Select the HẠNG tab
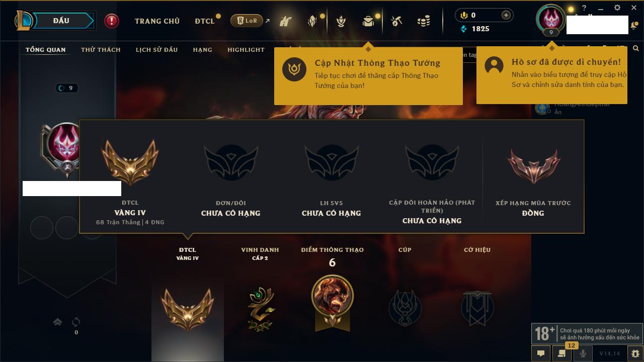Viewport: 644px width, 362px height. pos(202,50)
